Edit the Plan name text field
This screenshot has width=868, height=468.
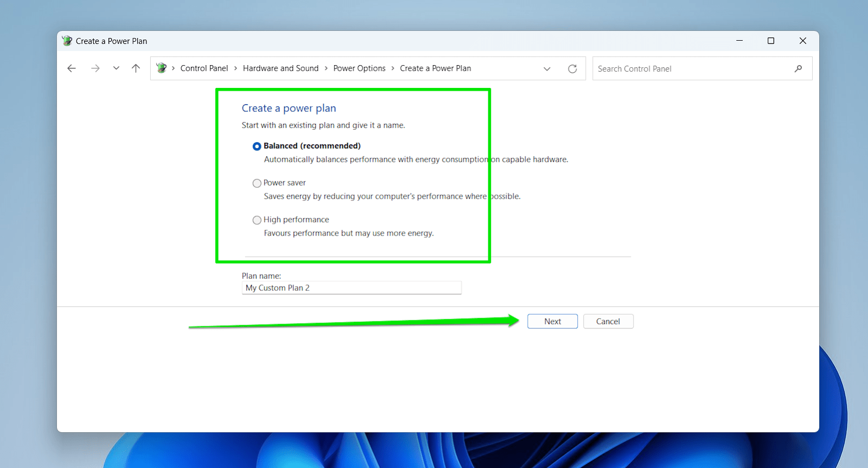[352, 288]
